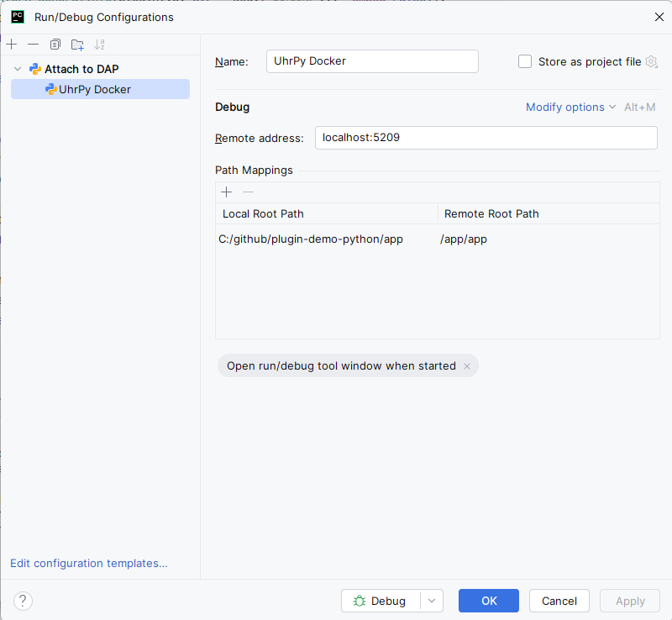This screenshot has width=672, height=620.
Task: Select the C:/github/plugin-demo-python/app cell
Action: pos(327,239)
